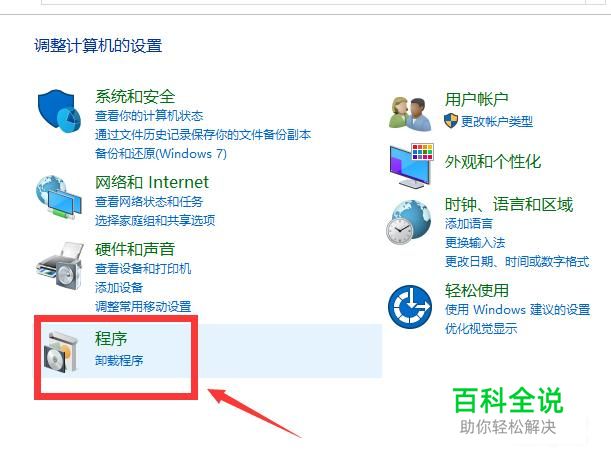The image size is (611, 469).
Task: Open 查看你的计算机状态 link
Action: tap(149, 116)
